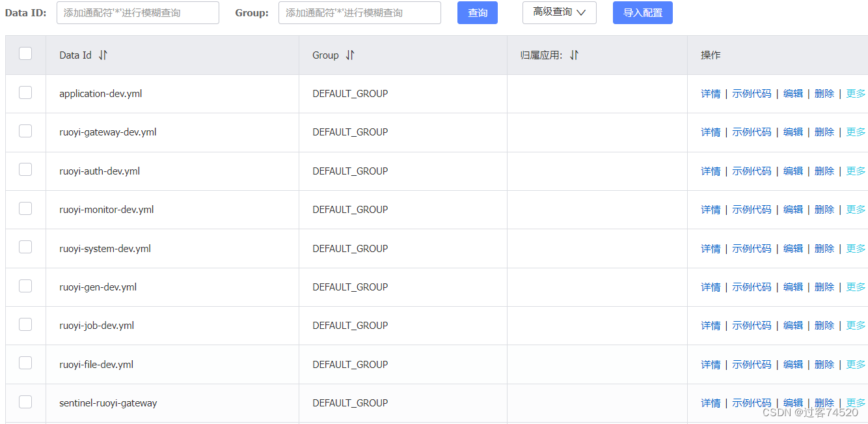Image resolution: width=868 pixels, height=424 pixels.
Task: Open 详情 for ruoyi-file-dev.yml
Action: pyautogui.click(x=711, y=365)
